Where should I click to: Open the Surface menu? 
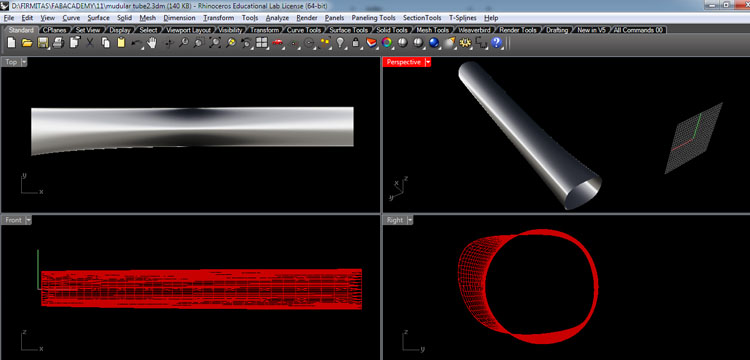tap(99, 18)
